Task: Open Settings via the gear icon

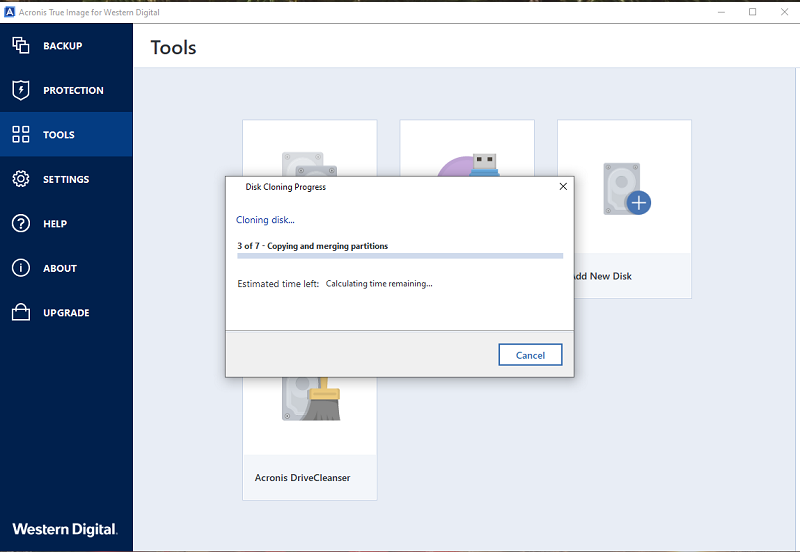Action: click(21, 179)
